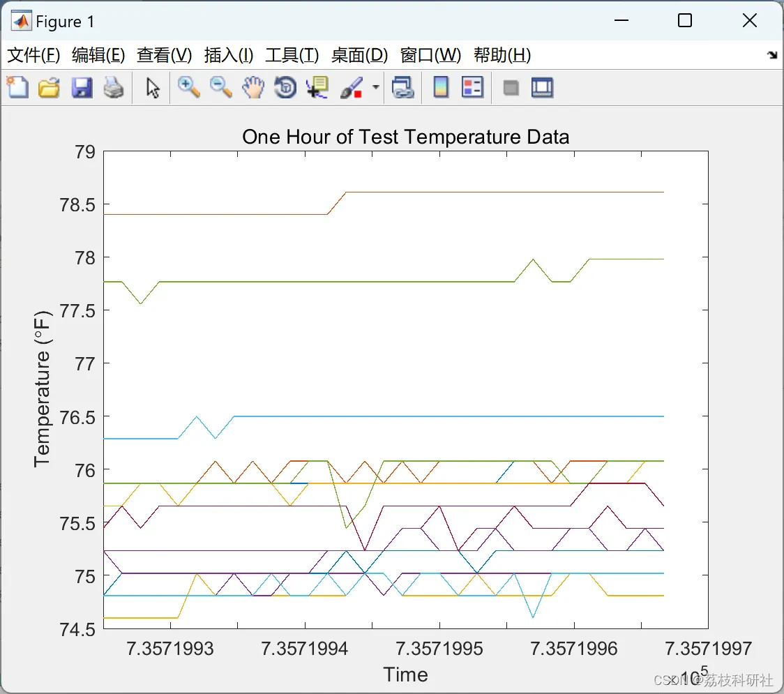This screenshot has width=784, height=694.
Task: Click the Link Plot icon
Action: (x=403, y=87)
